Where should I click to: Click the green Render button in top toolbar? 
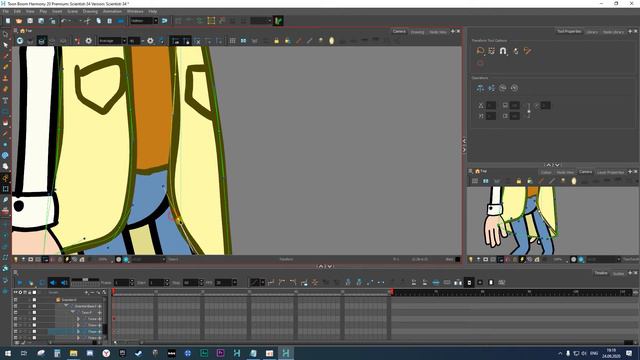(278, 21)
